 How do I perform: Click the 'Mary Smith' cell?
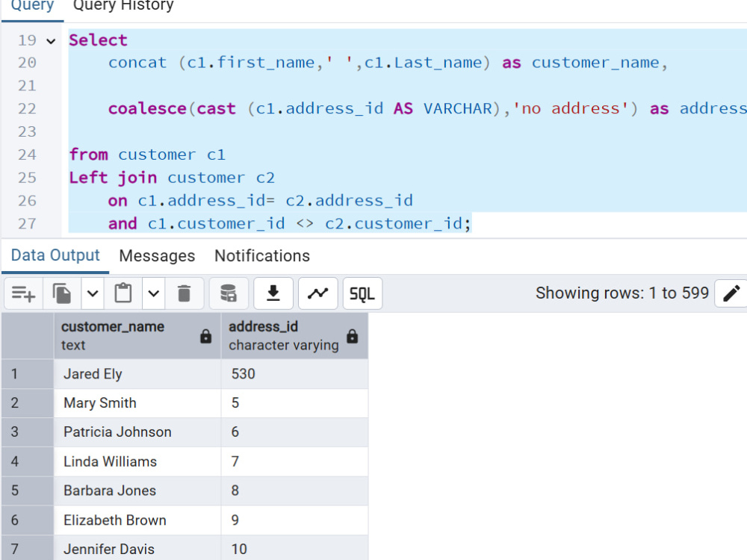(137, 403)
